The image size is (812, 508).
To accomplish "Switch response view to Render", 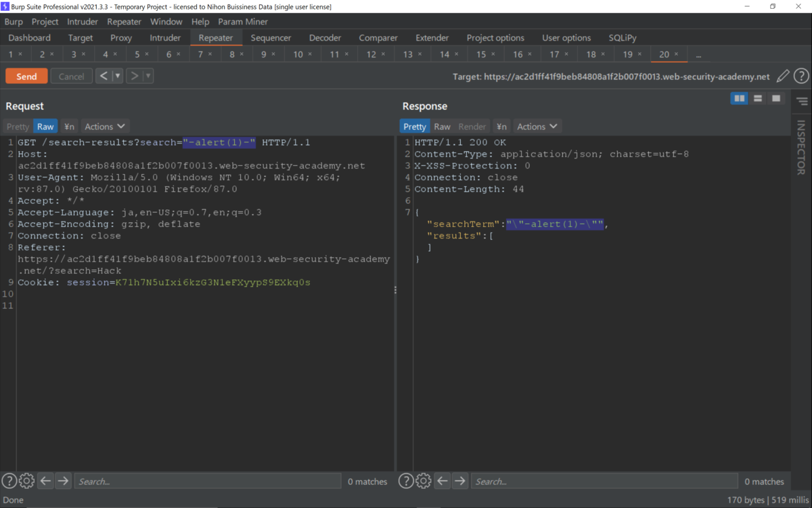I will pos(472,126).
